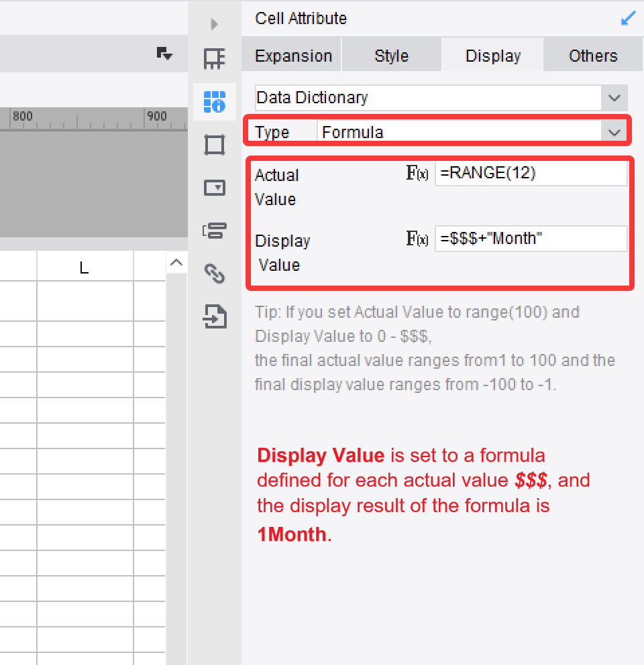Switch to the Others tab
This screenshot has height=665, width=644.
(593, 55)
